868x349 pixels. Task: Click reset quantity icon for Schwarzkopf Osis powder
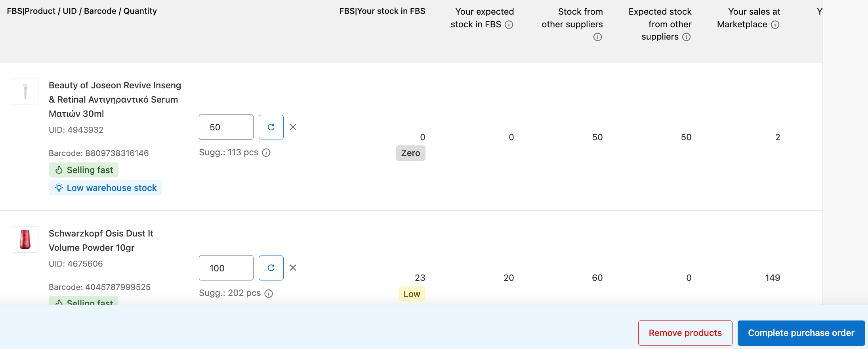pyautogui.click(x=271, y=268)
